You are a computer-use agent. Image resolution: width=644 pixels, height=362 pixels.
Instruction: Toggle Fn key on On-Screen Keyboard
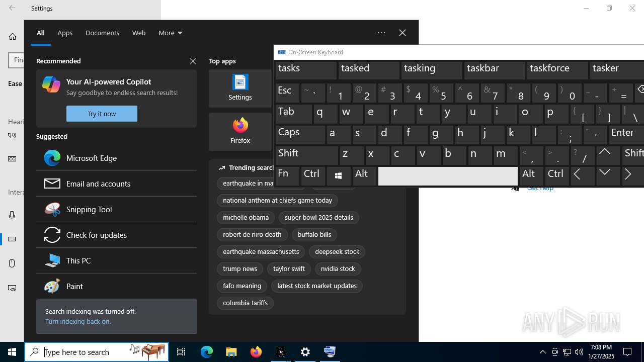coord(287,176)
